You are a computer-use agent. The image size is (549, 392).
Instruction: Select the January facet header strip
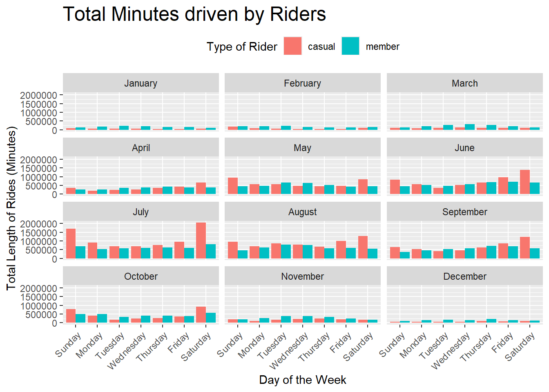(x=141, y=83)
